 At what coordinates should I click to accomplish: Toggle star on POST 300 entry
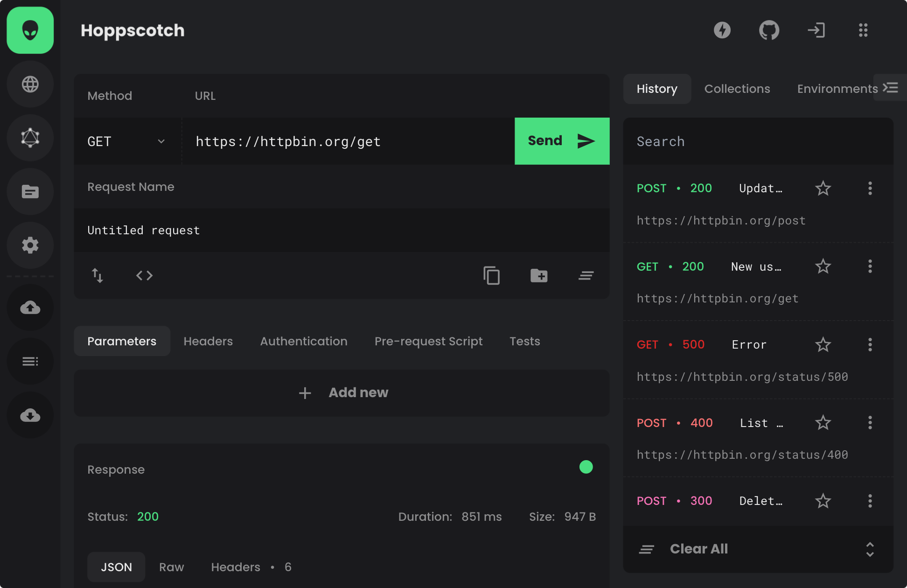[823, 501]
